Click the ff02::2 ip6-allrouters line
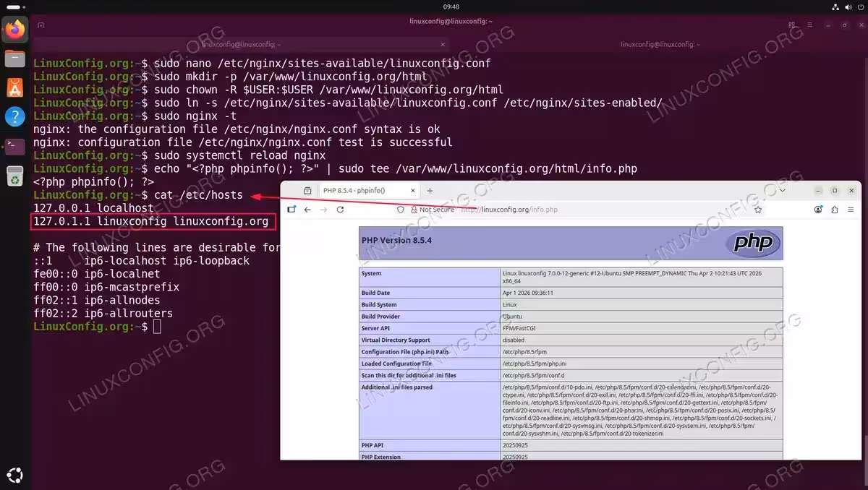The image size is (868, 490). (x=103, y=314)
